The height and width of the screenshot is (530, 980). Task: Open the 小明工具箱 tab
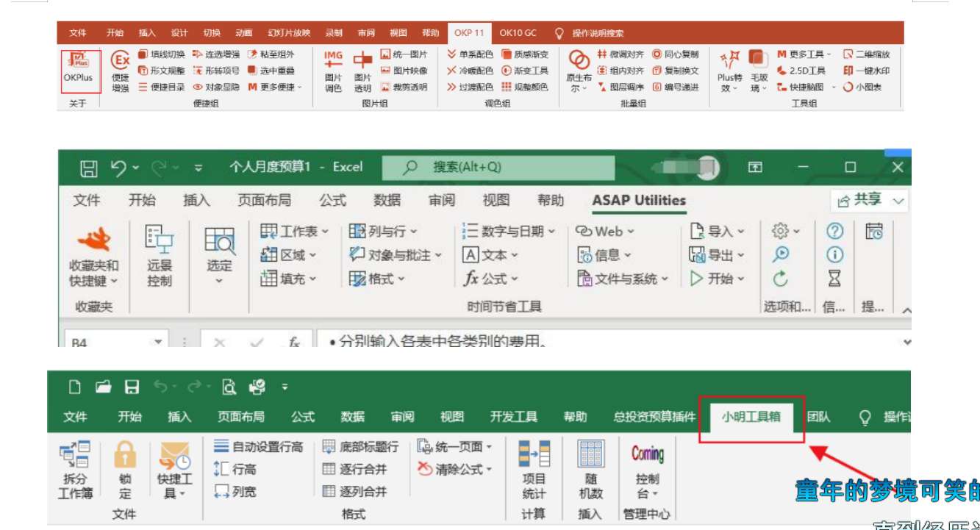click(x=751, y=418)
